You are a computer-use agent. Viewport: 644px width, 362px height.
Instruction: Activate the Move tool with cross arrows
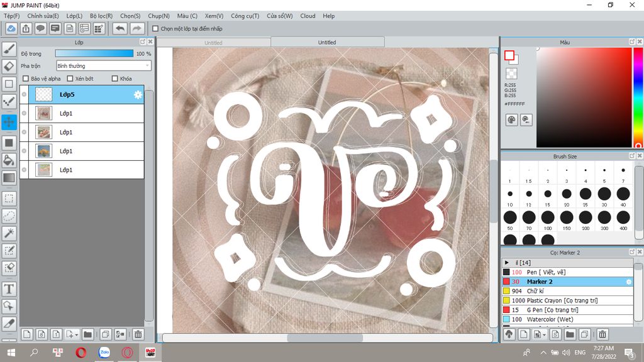[9, 122]
